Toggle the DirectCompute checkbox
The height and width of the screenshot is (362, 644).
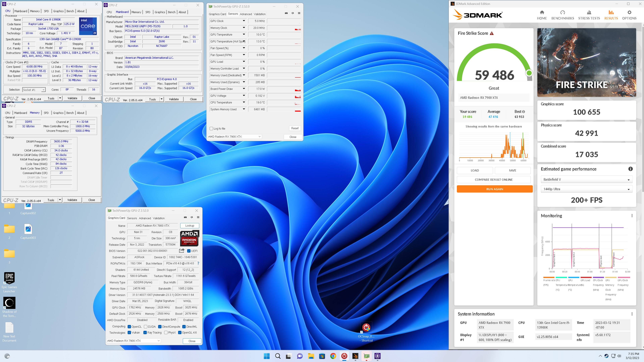[160, 326]
